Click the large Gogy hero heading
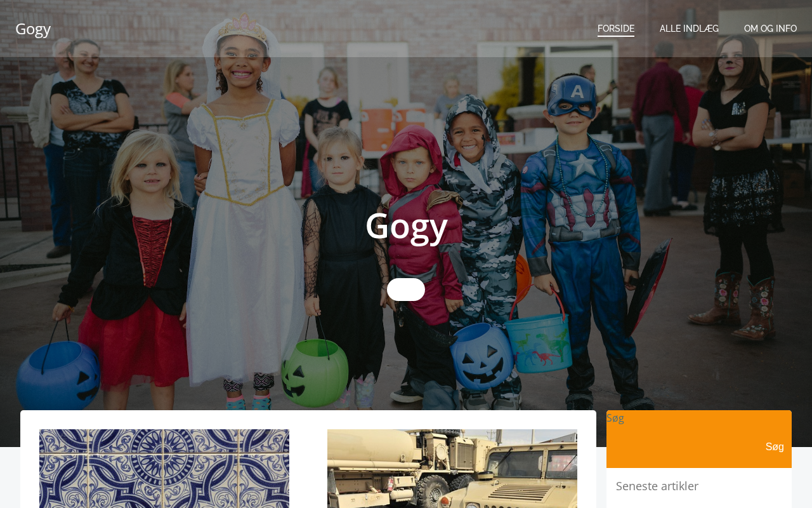 click(x=406, y=225)
